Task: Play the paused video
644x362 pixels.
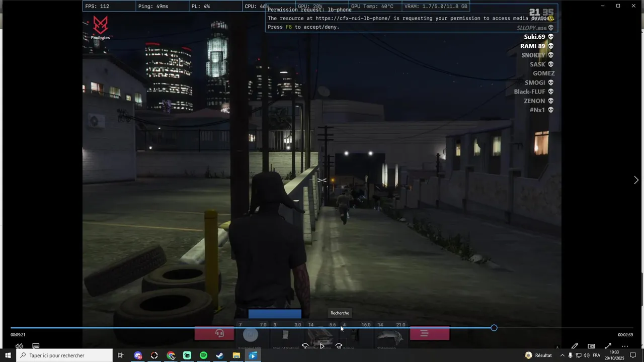Action: tap(322, 346)
